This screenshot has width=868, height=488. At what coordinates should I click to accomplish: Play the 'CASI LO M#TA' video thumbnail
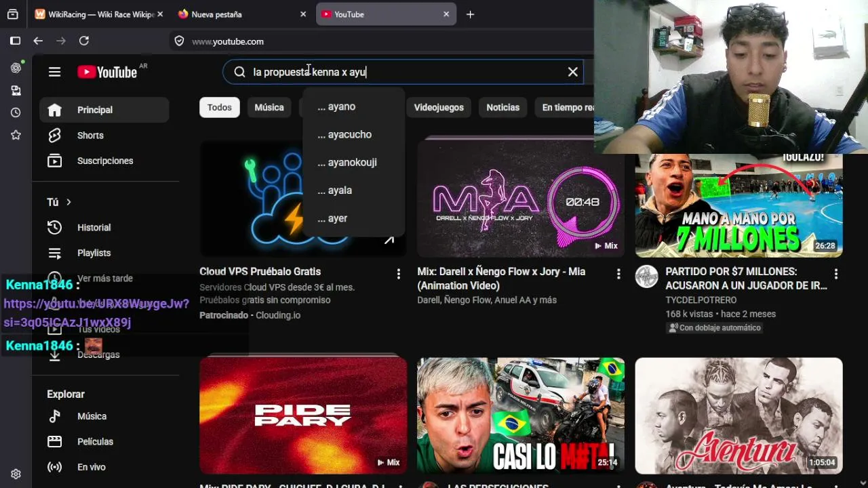(x=521, y=416)
